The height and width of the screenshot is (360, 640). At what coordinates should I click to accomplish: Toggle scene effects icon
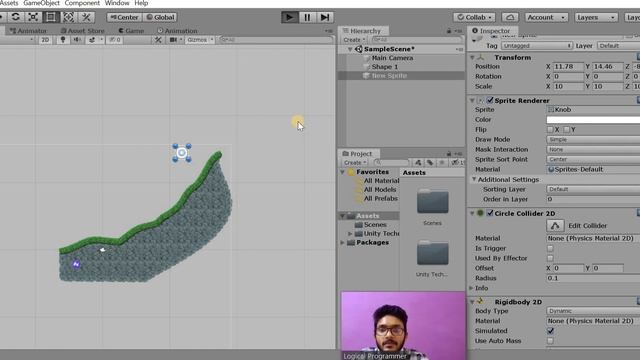92,40
